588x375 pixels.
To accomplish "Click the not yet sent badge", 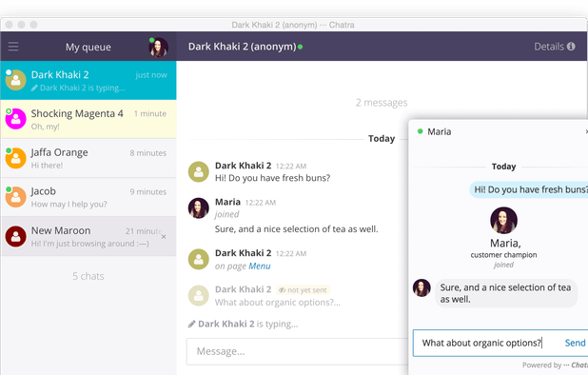I will [303, 290].
